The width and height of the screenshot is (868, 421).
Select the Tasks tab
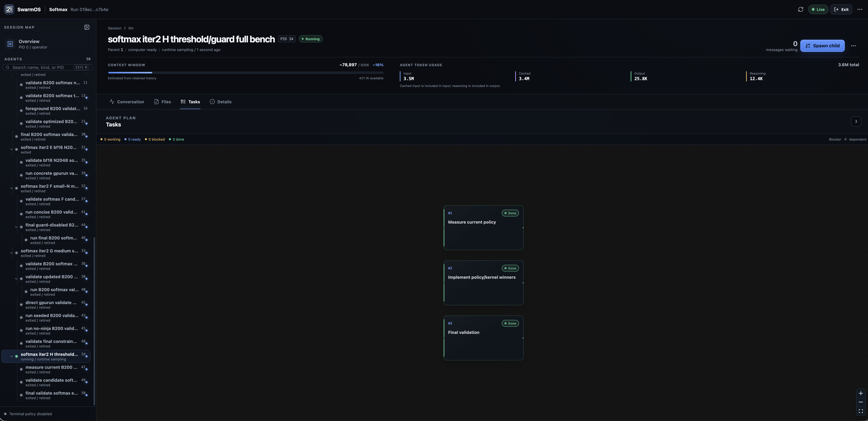click(x=190, y=102)
